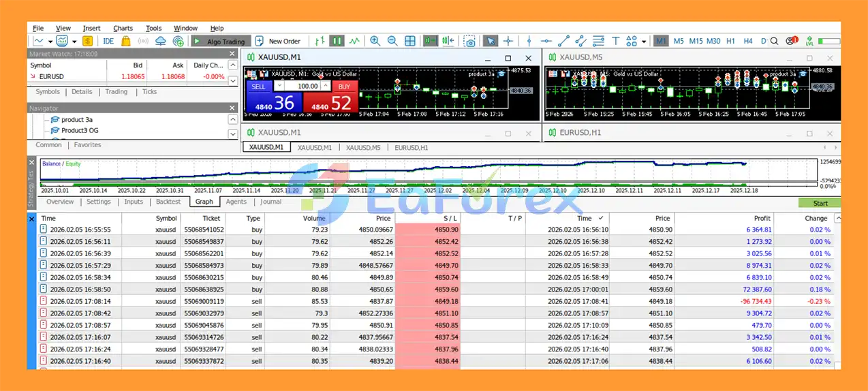Select the vertical line drawing tool
This screenshot has width=868, height=391.
tap(529, 41)
